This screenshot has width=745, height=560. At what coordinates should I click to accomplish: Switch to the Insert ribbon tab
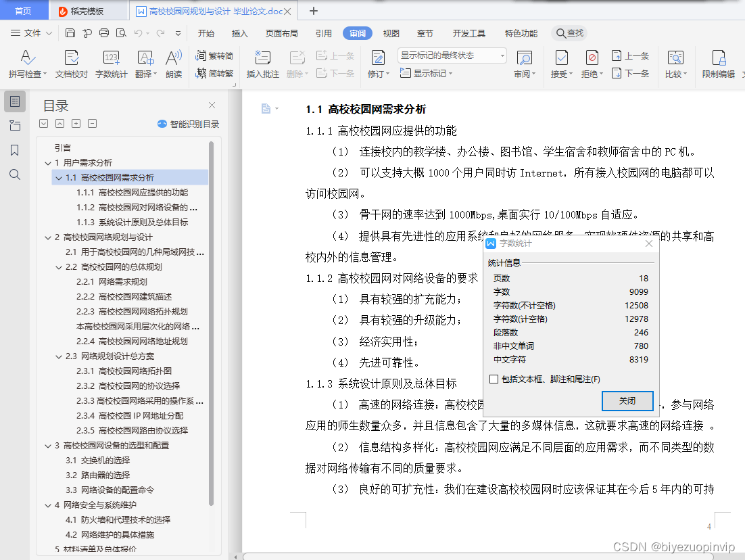[239, 33]
